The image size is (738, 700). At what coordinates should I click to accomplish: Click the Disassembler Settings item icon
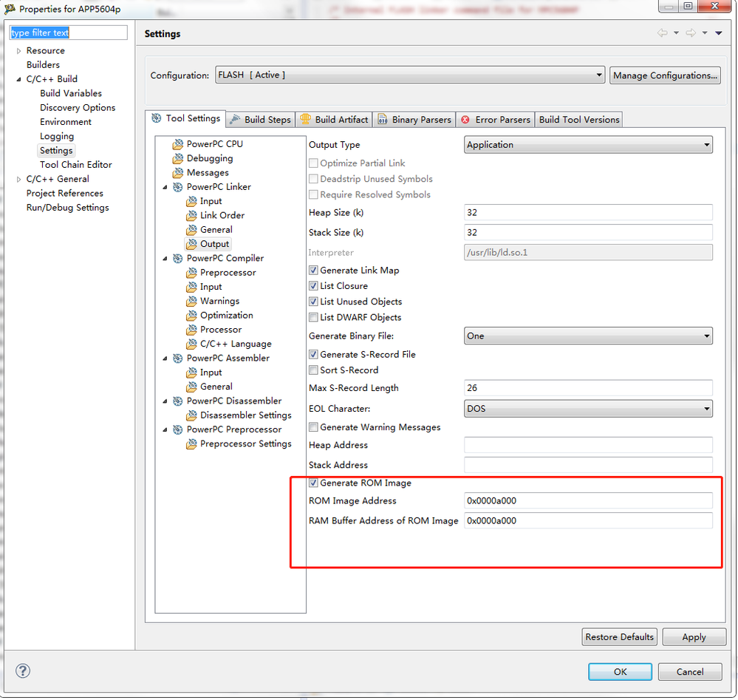pos(191,415)
